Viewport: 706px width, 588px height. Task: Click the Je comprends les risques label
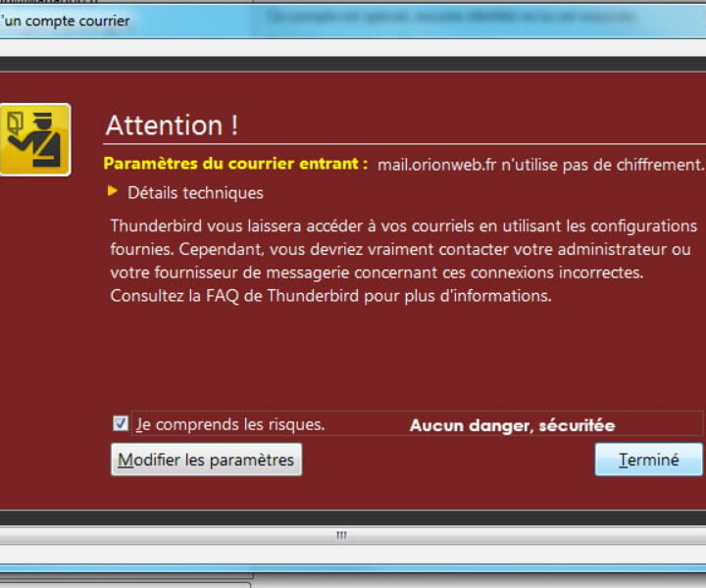[x=230, y=424]
